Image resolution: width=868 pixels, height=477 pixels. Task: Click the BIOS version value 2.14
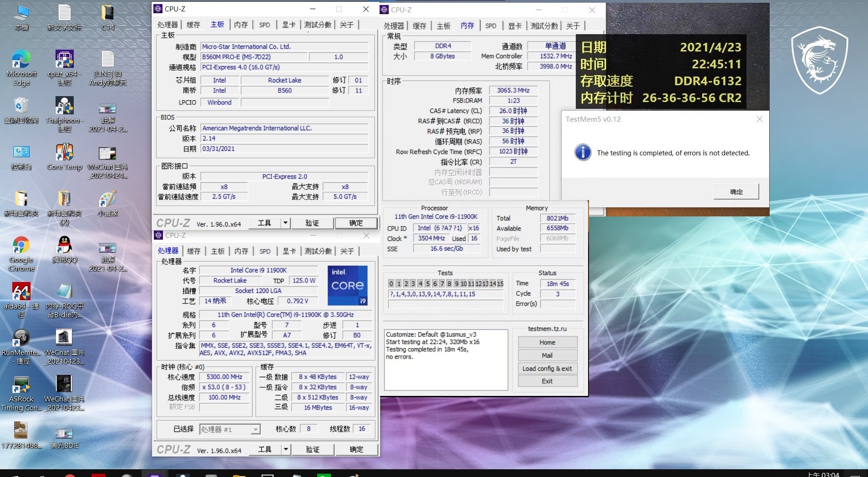[285, 138]
